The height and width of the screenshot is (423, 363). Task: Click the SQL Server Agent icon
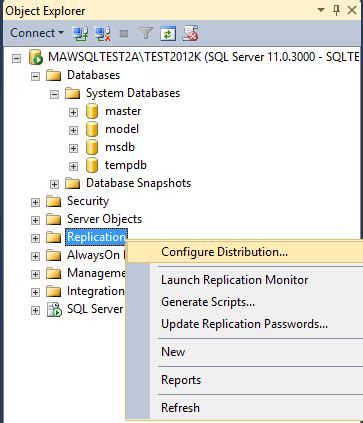[54, 309]
